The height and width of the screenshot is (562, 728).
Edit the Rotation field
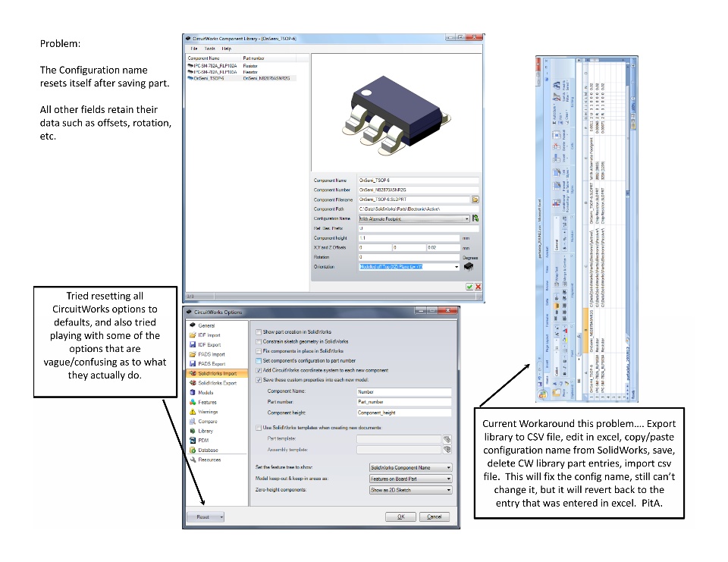(409, 257)
